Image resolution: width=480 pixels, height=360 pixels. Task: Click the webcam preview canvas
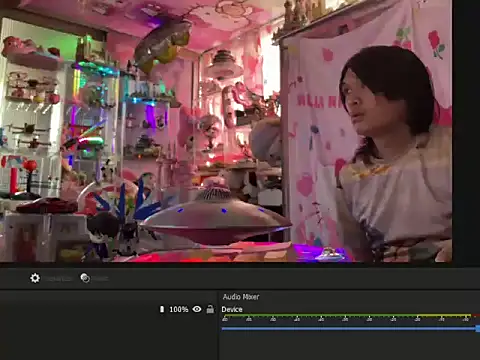point(226,131)
